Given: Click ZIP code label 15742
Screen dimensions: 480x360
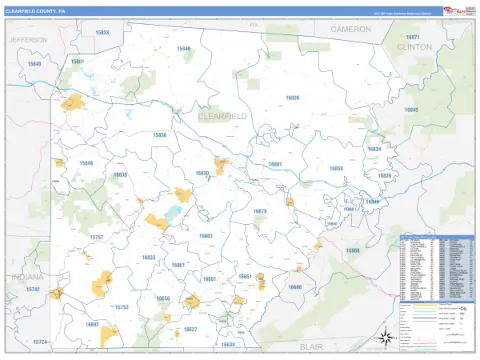Looking at the screenshot, I should 33,289.
